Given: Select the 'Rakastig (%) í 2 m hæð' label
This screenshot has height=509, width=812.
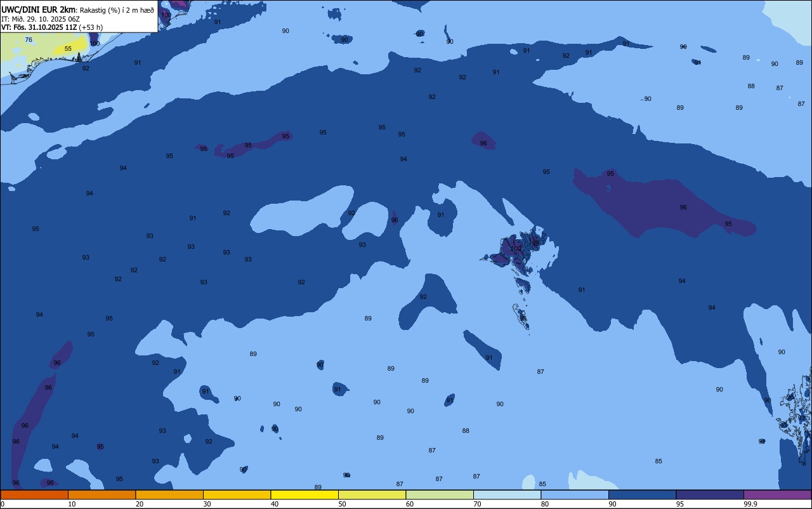Looking at the screenshot, I should (x=117, y=10).
